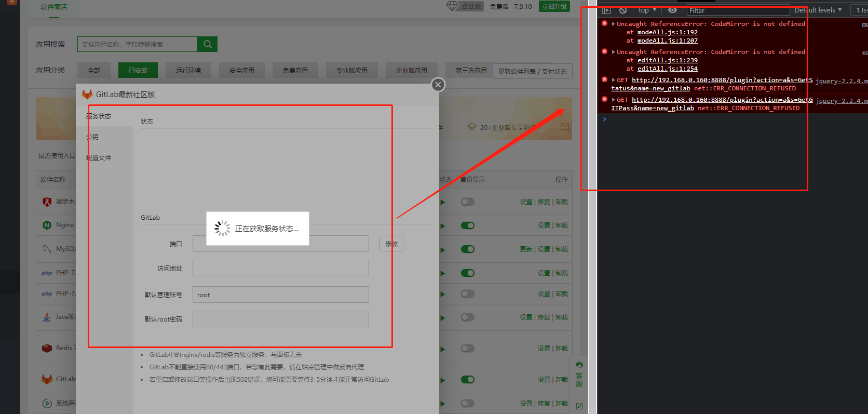868x414 pixels.
Task: Focus the app search input field
Action: point(138,44)
